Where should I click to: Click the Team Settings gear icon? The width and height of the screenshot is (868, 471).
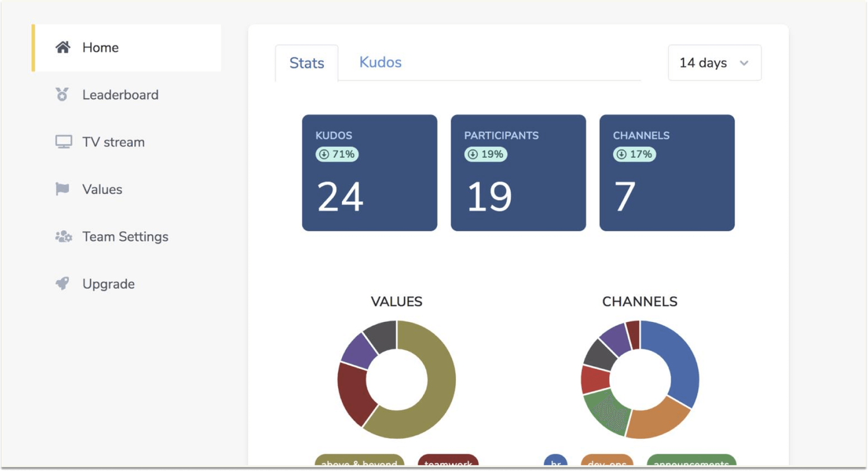pos(64,237)
